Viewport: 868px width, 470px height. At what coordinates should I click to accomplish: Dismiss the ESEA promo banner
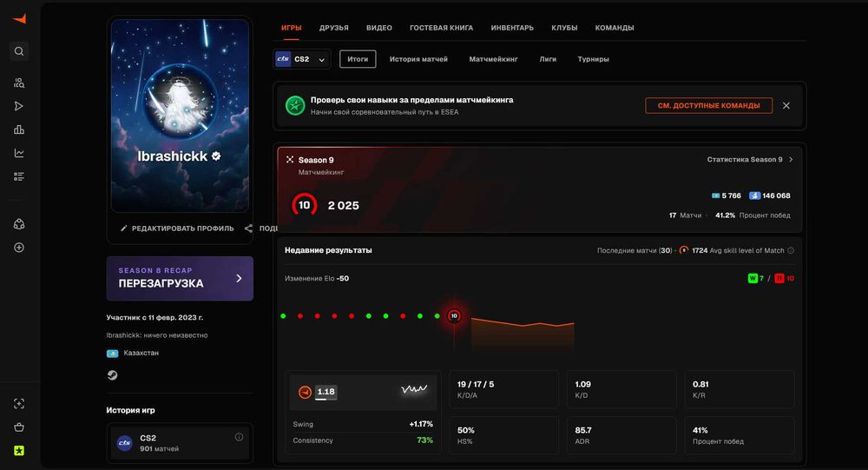(x=786, y=105)
